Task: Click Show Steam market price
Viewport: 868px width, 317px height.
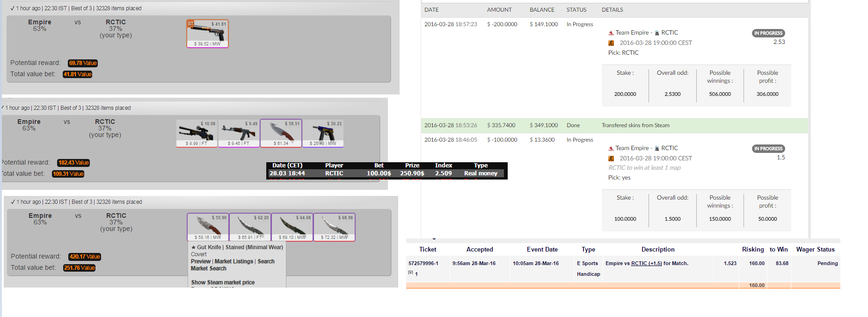Action: click(x=223, y=282)
